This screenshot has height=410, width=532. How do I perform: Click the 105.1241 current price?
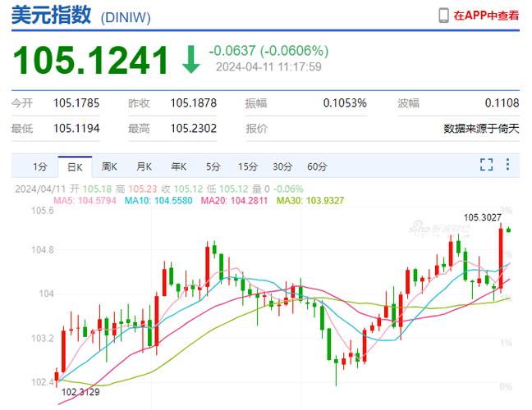coord(90,61)
